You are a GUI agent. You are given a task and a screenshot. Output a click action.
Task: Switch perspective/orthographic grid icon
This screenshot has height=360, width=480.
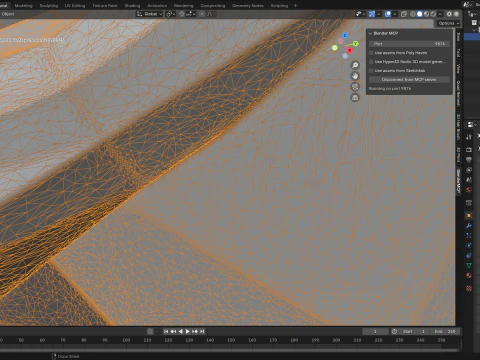click(x=355, y=98)
